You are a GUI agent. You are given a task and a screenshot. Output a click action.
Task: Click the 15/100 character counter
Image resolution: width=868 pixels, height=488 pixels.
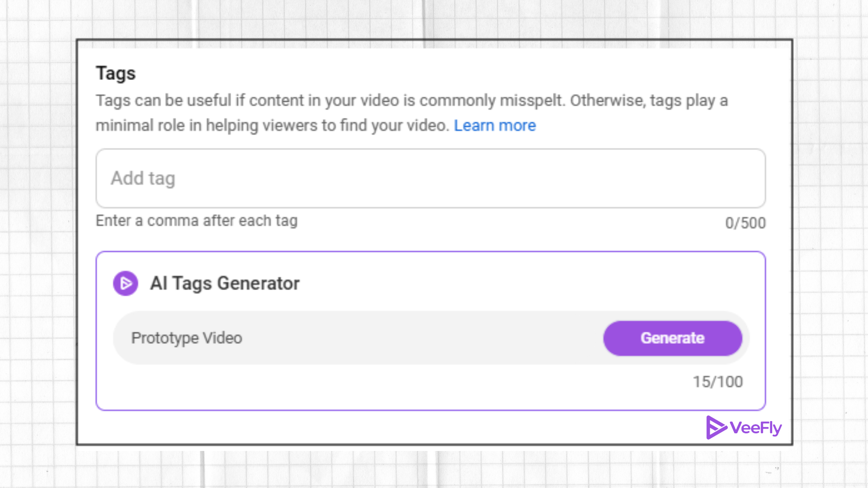(717, 381)
